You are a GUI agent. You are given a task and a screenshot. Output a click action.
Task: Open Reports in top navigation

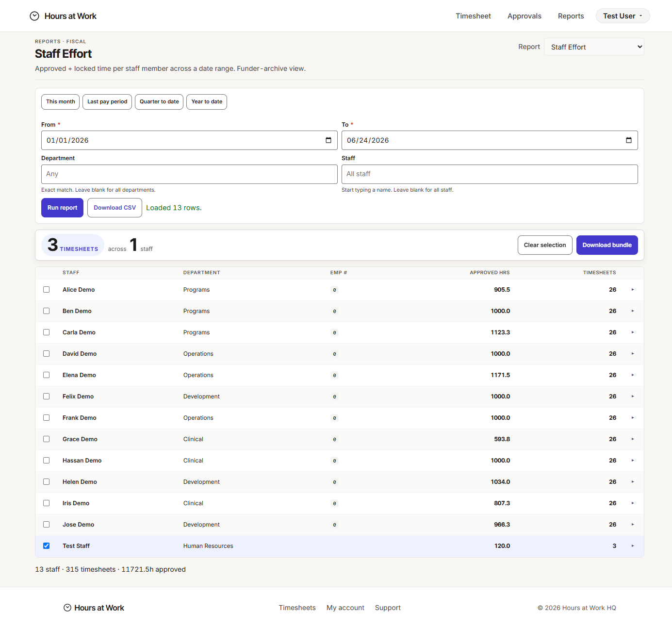coord(571,16)
